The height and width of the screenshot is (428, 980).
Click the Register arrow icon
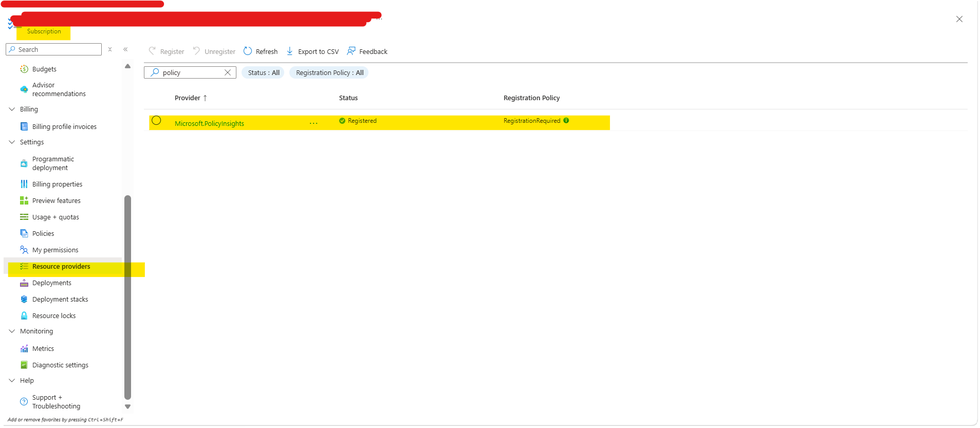tap(152, 51)
